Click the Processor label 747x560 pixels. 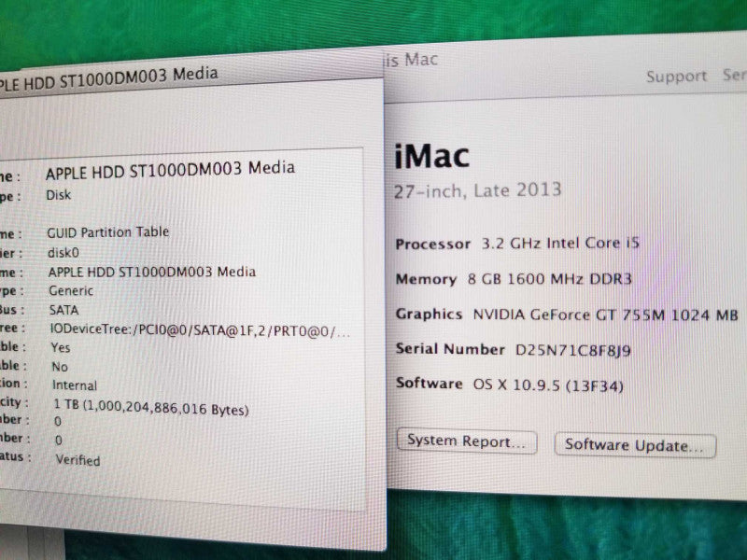tap(432, 244)
